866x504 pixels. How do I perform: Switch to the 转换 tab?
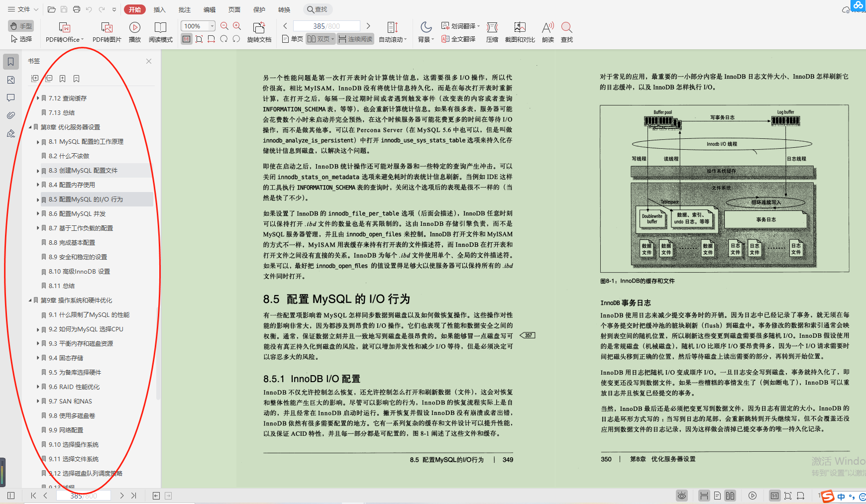click(x=284, y=9)
